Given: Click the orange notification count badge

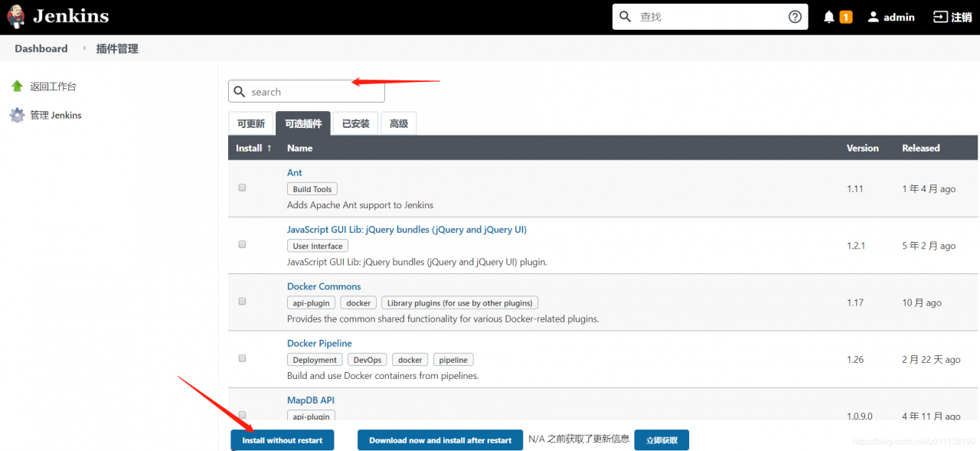Looking at the screenshot, I should (x=846, y=17).
